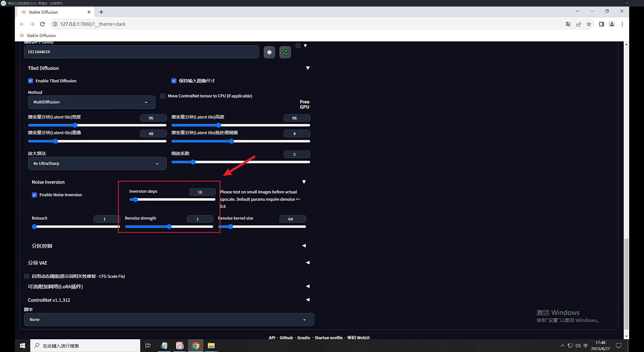This screenshot has height=352, width=644.
Task: Click the dice random seed icon
Action: (x=269, y=52)
